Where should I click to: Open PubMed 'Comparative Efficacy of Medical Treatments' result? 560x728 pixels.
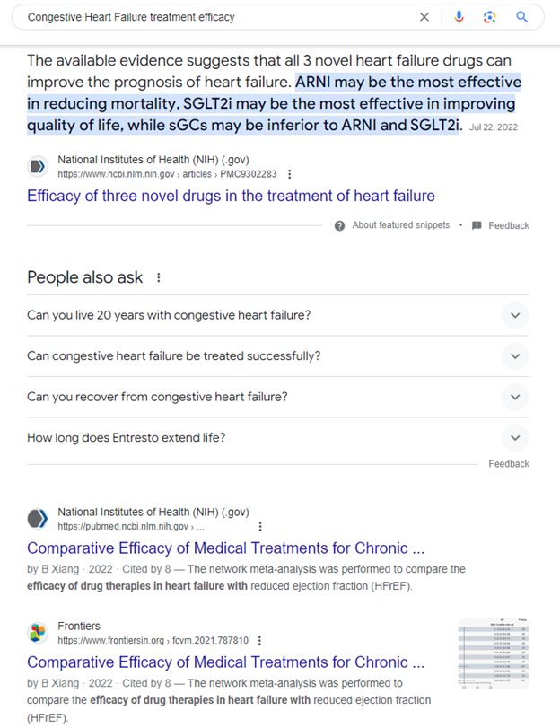coord(225,548)
